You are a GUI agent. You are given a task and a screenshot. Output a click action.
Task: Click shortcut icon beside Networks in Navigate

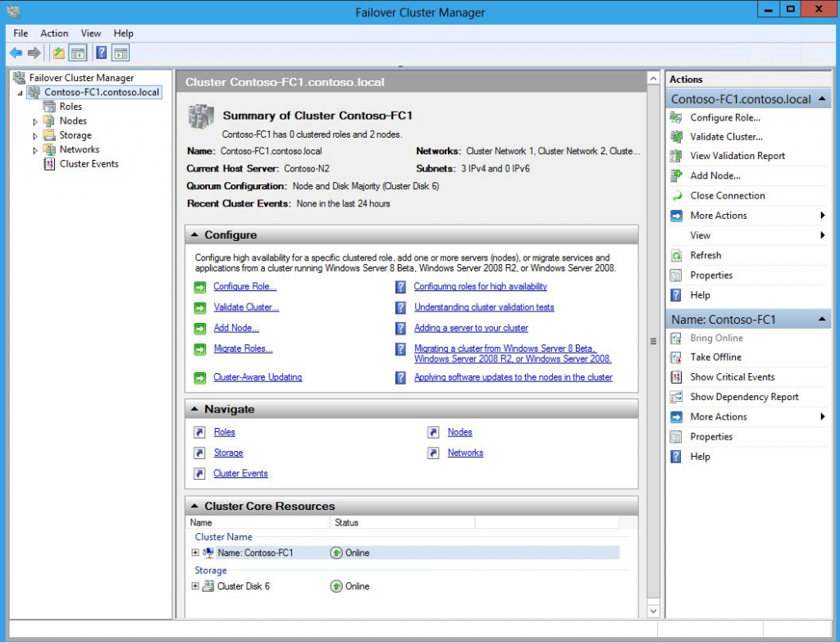[433, 453]
